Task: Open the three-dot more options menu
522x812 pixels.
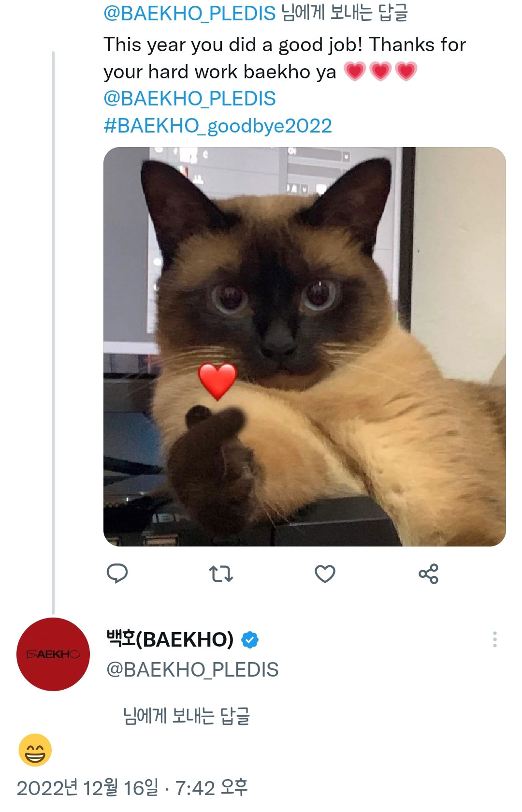Action: pos(494,639)
